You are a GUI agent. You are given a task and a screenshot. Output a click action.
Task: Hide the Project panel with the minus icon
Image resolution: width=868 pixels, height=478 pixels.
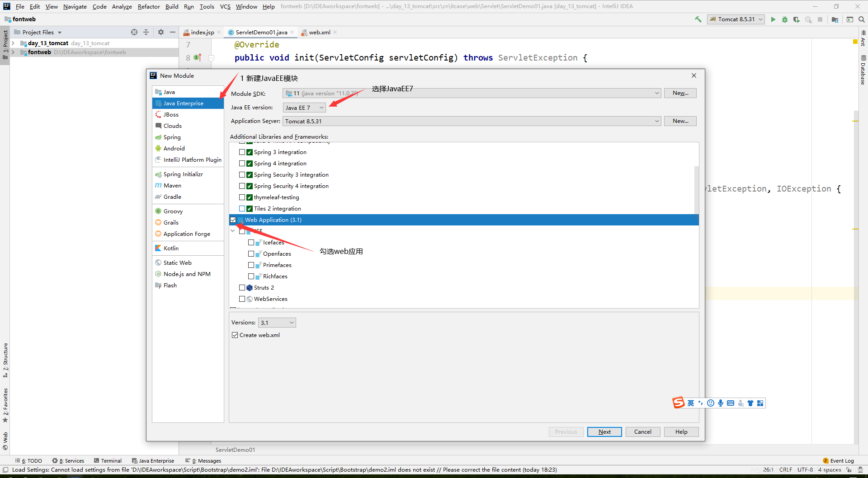172,32
